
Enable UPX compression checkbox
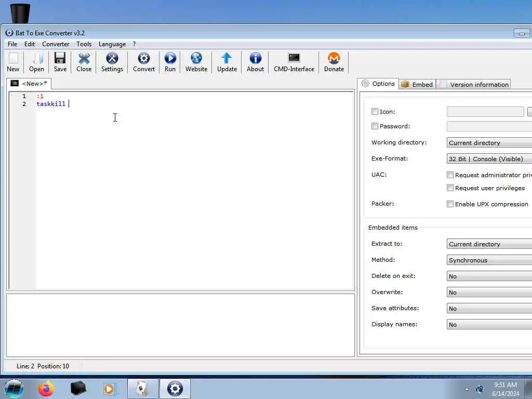pos(450,204)
